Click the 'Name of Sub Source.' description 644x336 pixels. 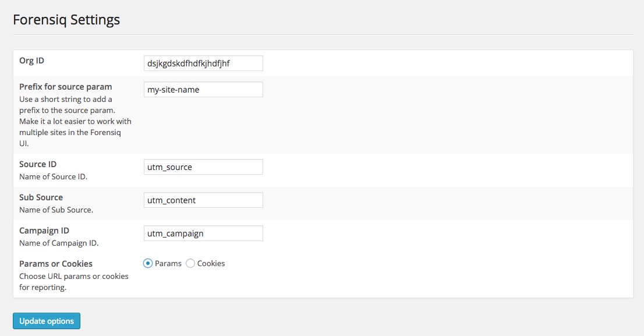[56, 210]
